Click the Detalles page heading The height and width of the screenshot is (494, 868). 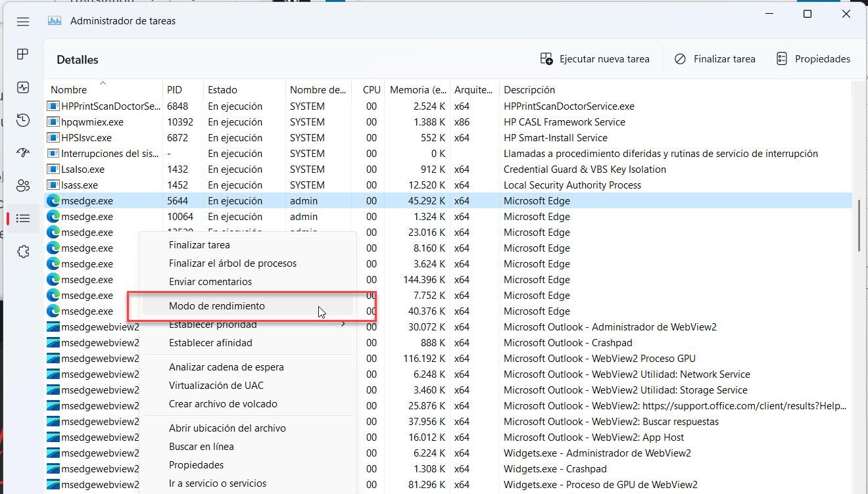(78, 60)
